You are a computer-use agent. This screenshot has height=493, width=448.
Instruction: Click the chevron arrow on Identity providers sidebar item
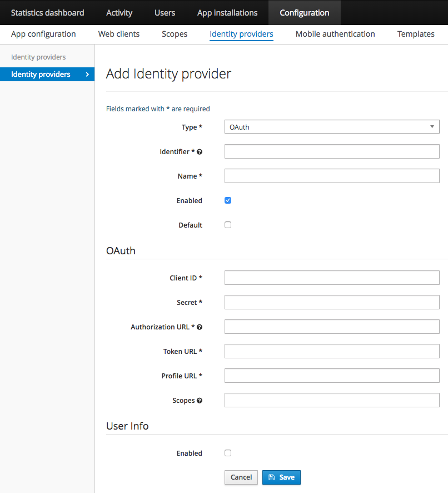(x=87, y=74)
